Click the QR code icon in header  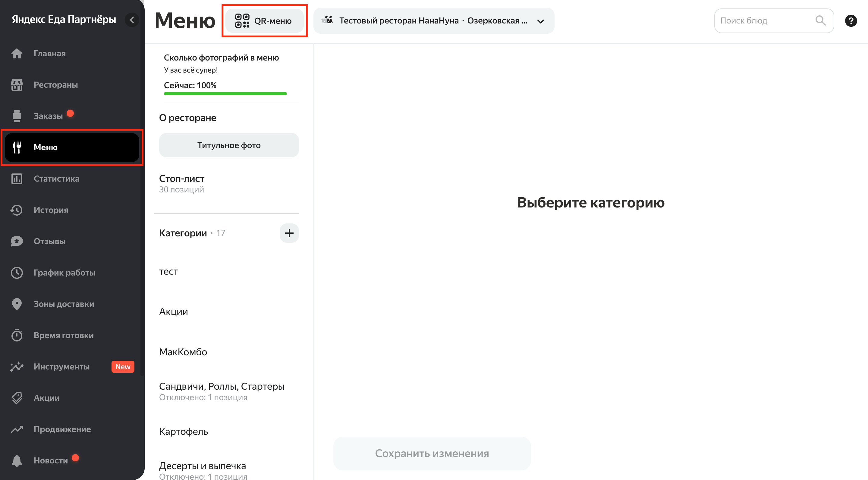[x=242, y=21]
